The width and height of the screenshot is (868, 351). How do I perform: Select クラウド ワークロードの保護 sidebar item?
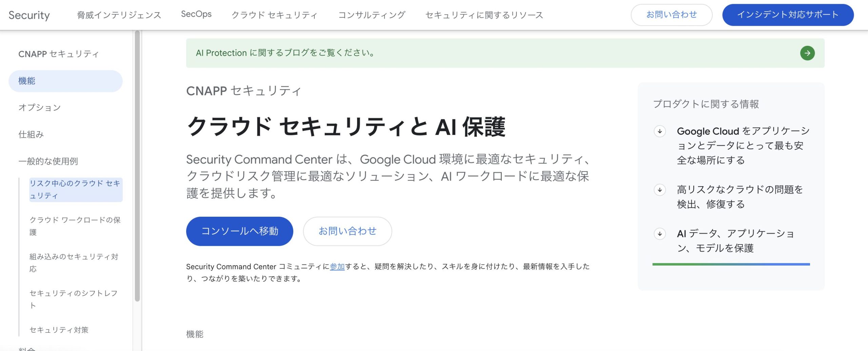[x=75, y=226]
